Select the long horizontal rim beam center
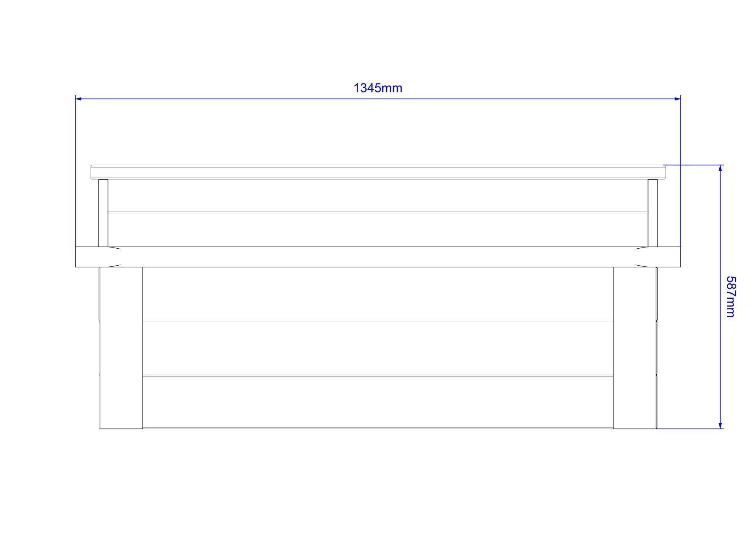 [x=378, y=257]
